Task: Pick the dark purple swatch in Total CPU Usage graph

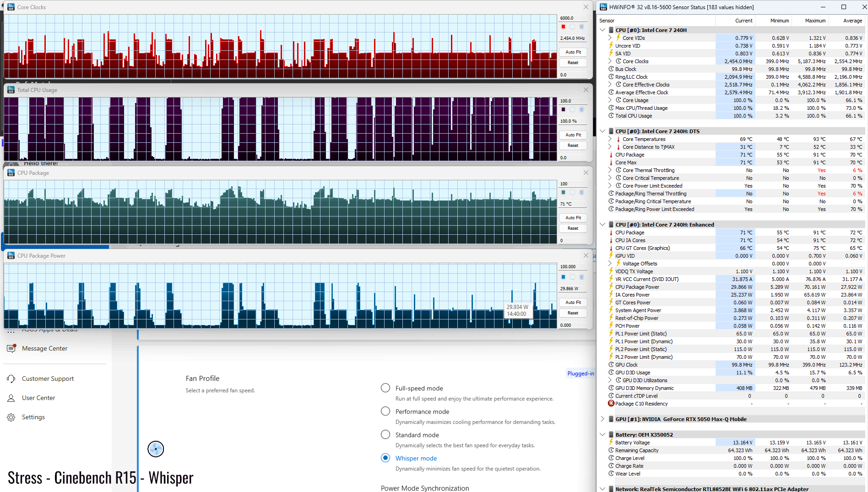Action: (564, 109)
